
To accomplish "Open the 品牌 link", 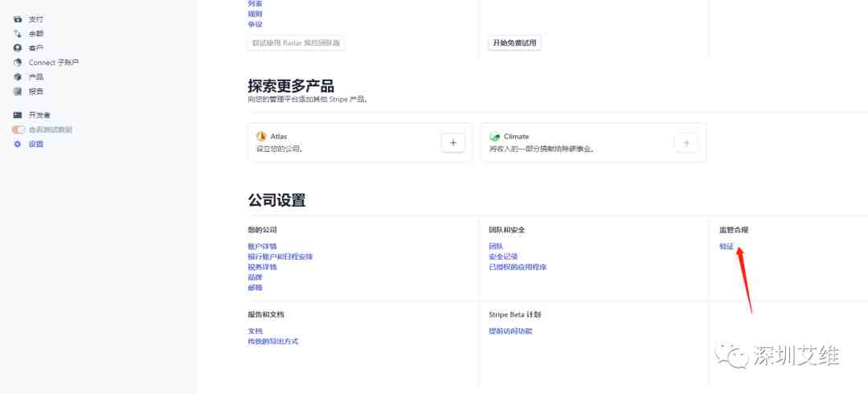I will (x=256, y=277).
